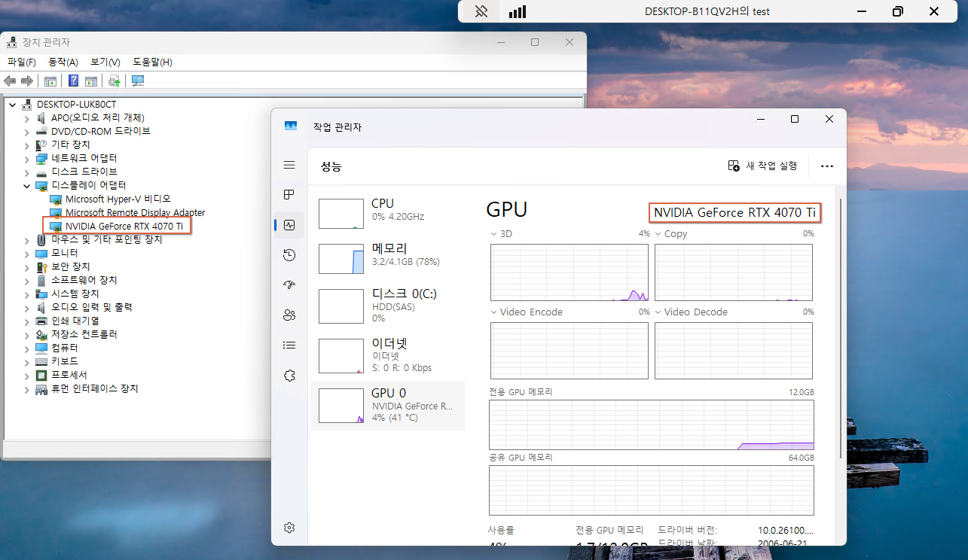Screen dimensions: 968x560
Task: Open 파일(F) menu in Device Manager
Action: pos(22,62)
